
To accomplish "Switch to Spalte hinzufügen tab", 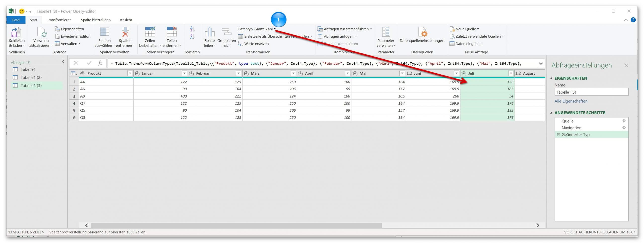I will (x=96, y=20).
